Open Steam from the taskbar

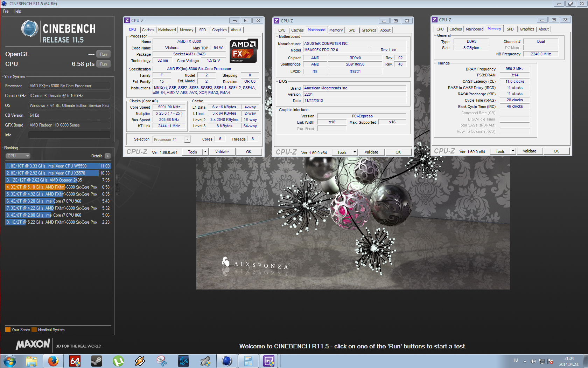click(97, 361)
